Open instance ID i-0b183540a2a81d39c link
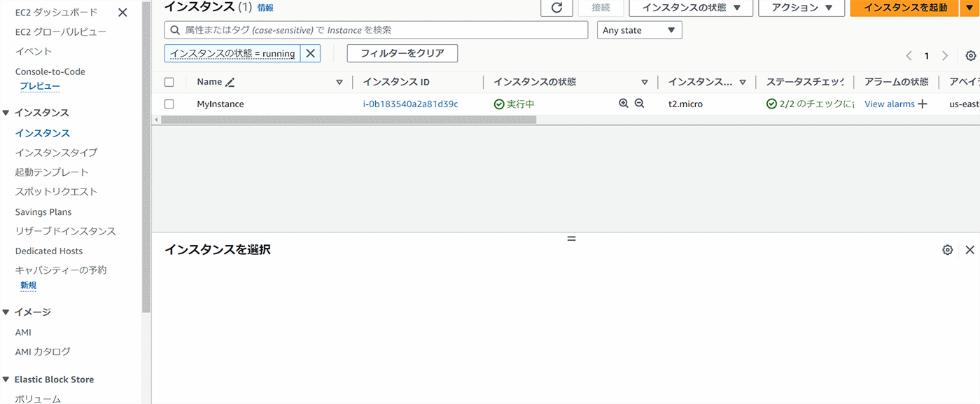980x404 pixels. (x=410, y=104)
